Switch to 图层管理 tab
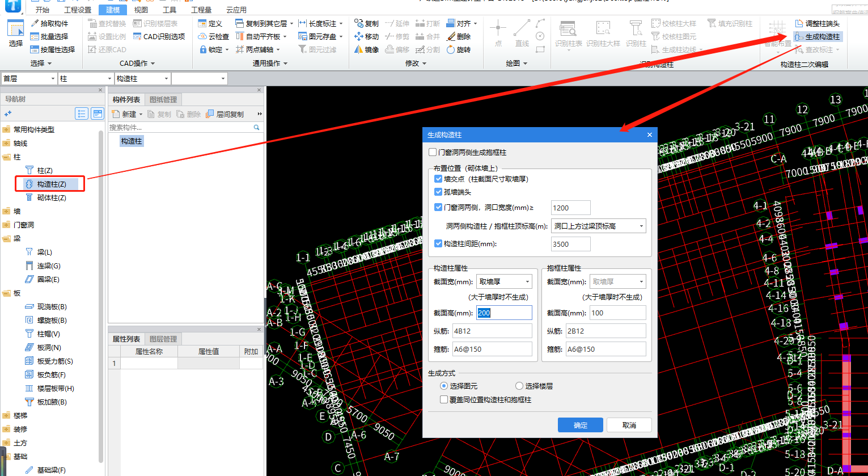Viewport: 868px width, 476px height. click(163, 339)
